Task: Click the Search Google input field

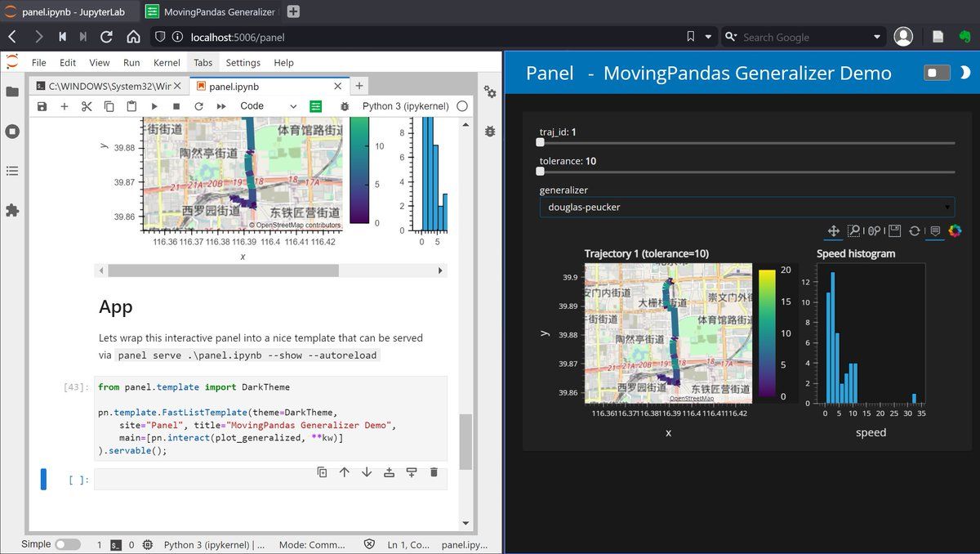Action: pos(804,37)
